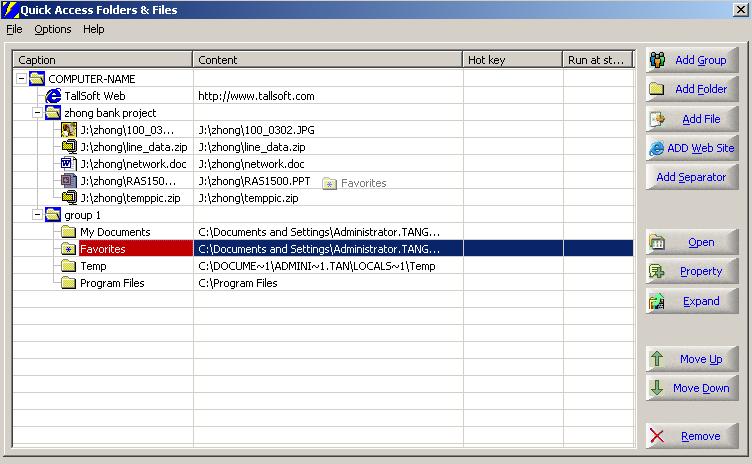Click the image icon for 100_0302.JPG entry
This screenshot has width=752, height=464.
tap(69, 130)
